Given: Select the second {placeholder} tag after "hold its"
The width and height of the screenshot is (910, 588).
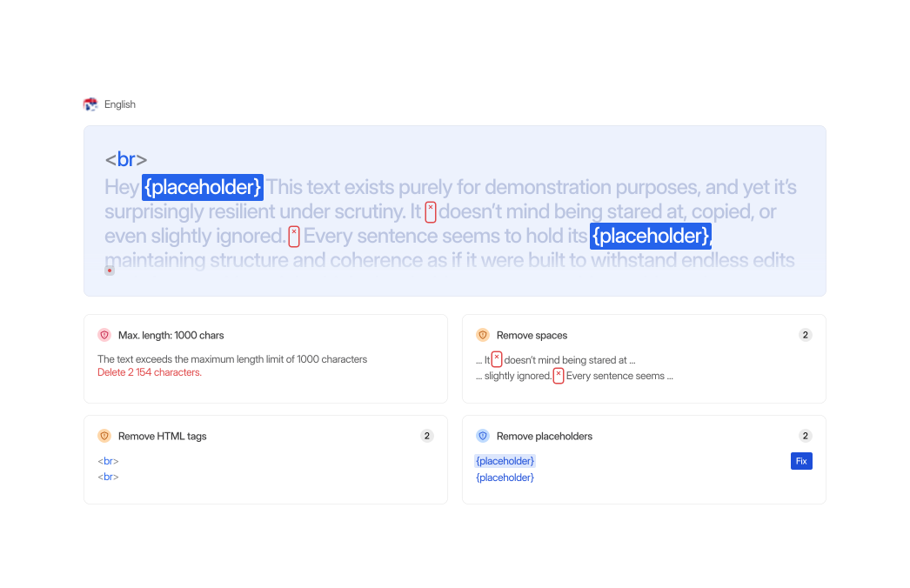Looking at the screenshot, I should coord(651,236).
